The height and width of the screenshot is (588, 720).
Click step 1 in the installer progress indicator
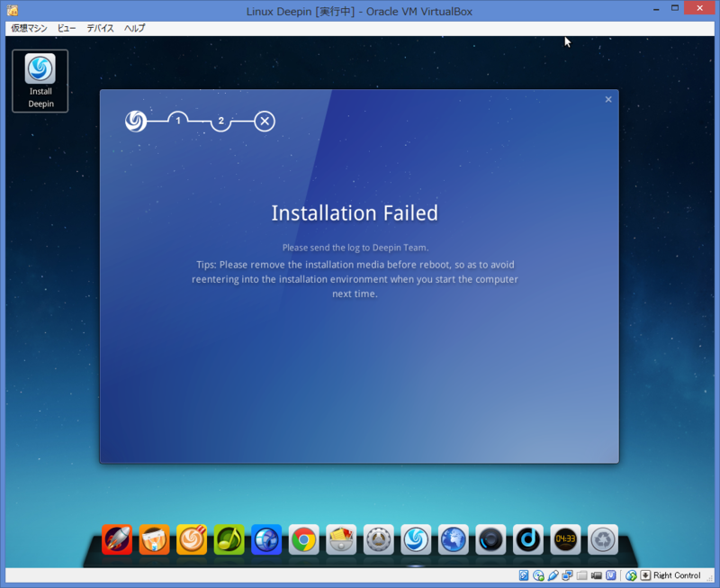(177, 121)
